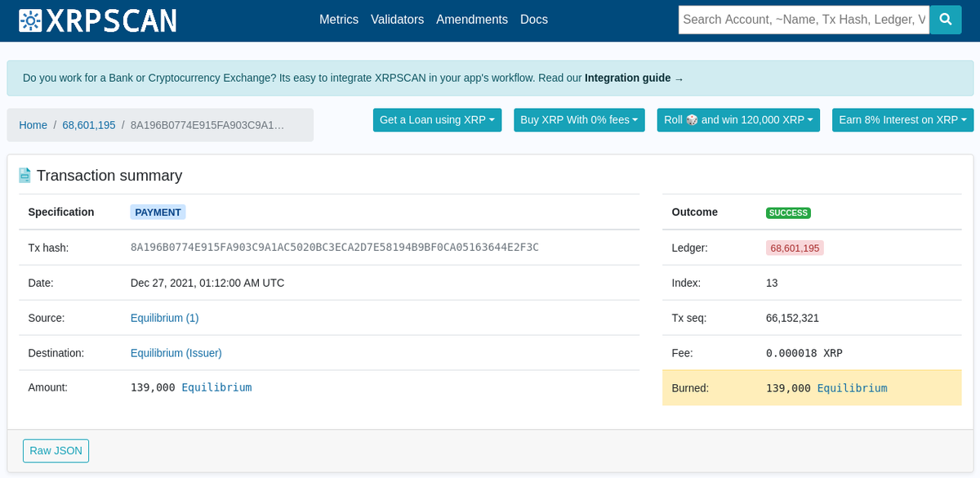980x478 pixels.
Task: Expand Roll and win 120,000 XRP dropdown
Action: click(738, 120)
